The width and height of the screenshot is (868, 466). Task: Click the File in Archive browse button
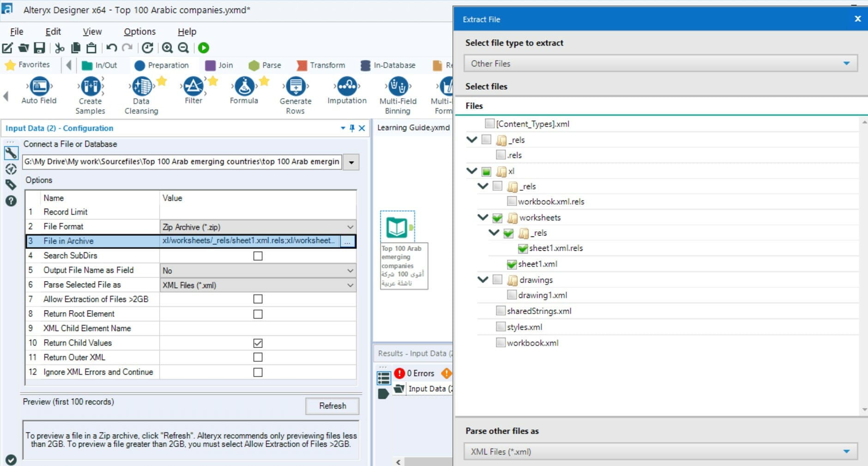click(348, 241)
